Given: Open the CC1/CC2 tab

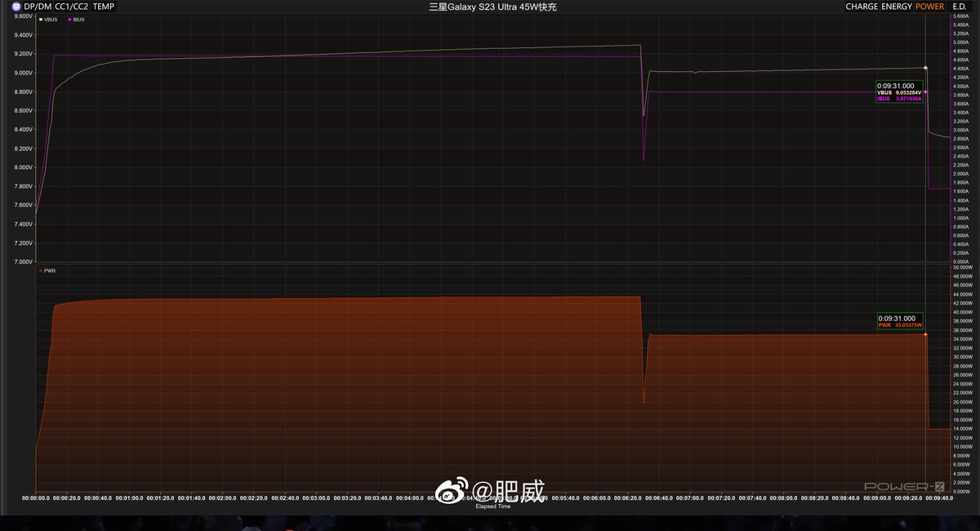Looking at the screenshot, I should point(72,7).
